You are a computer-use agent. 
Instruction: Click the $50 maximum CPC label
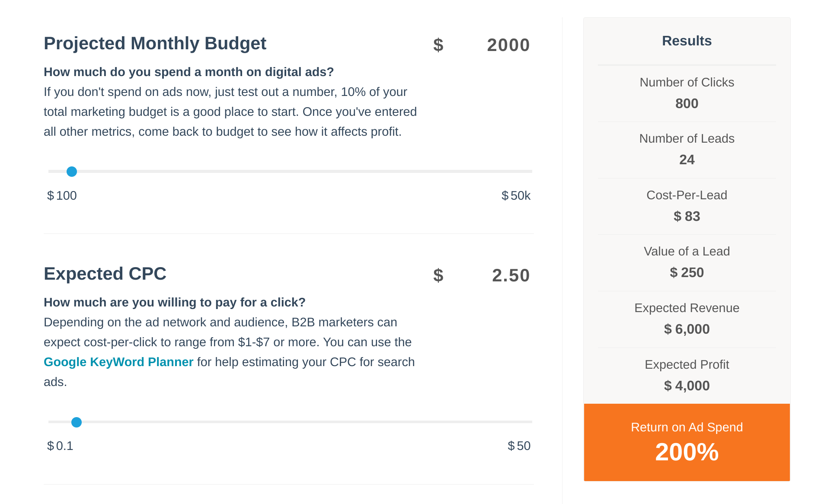pyautogui.click(x=519, y=446)
